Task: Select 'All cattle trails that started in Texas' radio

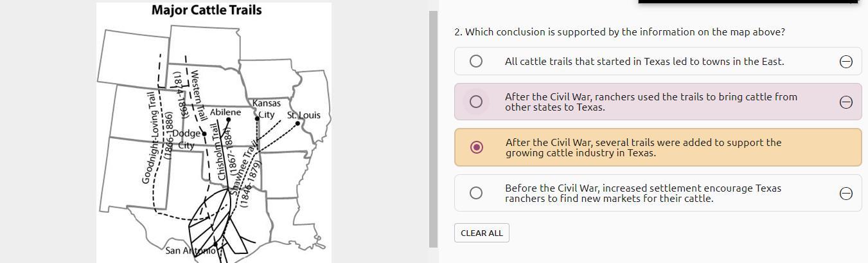Action: click(475, 61)
